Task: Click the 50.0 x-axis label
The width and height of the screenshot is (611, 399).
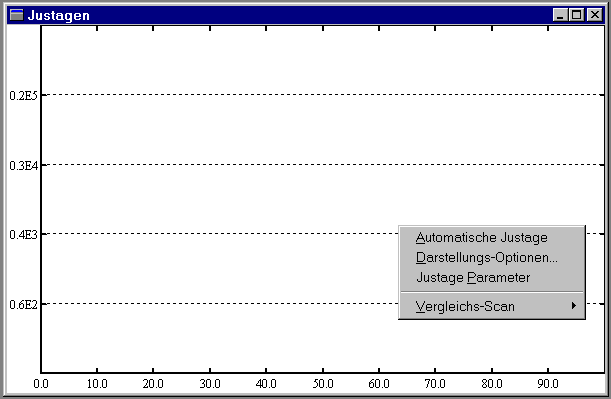Action: pos(323,384)
